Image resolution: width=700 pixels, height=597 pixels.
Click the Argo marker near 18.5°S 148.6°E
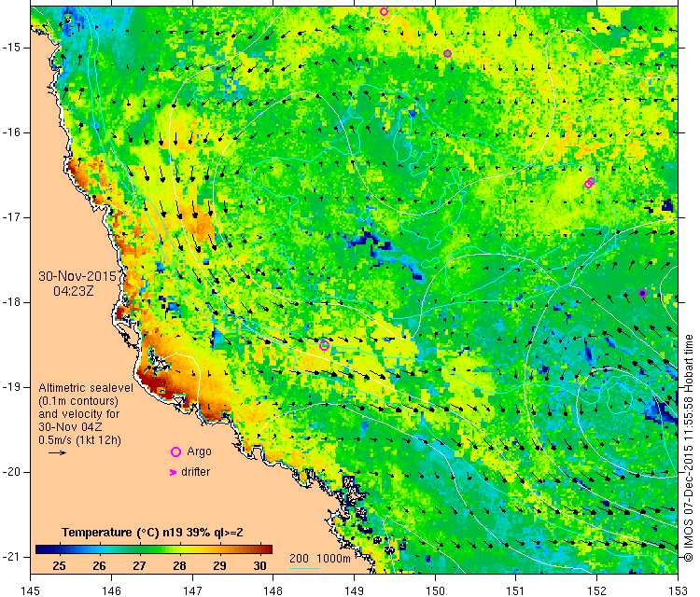[x=325, y=345]
